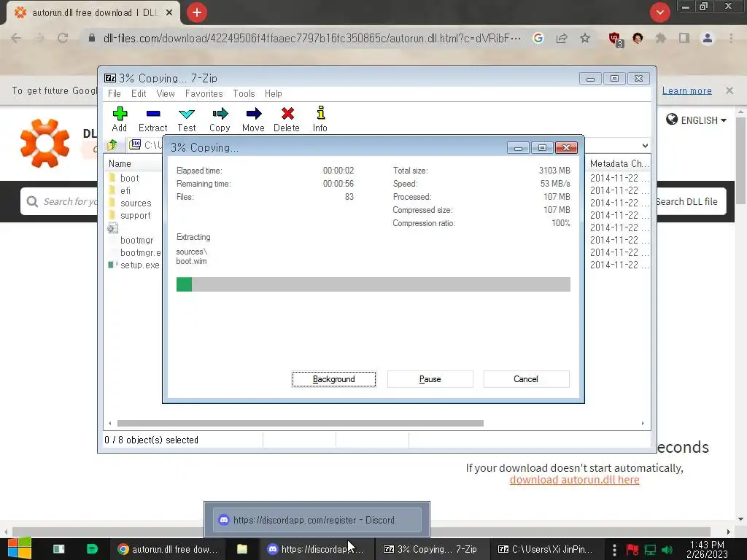Click the Delete toolbar icon in 7-Zip
Image resolution: width=747 pixels, height=560 pixels.
(x=287, y=119)
